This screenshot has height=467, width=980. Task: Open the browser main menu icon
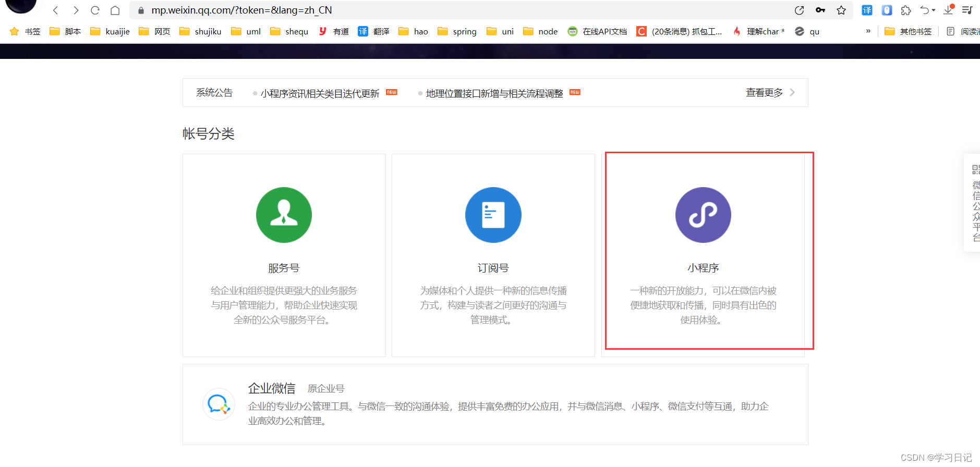point(967,10)
